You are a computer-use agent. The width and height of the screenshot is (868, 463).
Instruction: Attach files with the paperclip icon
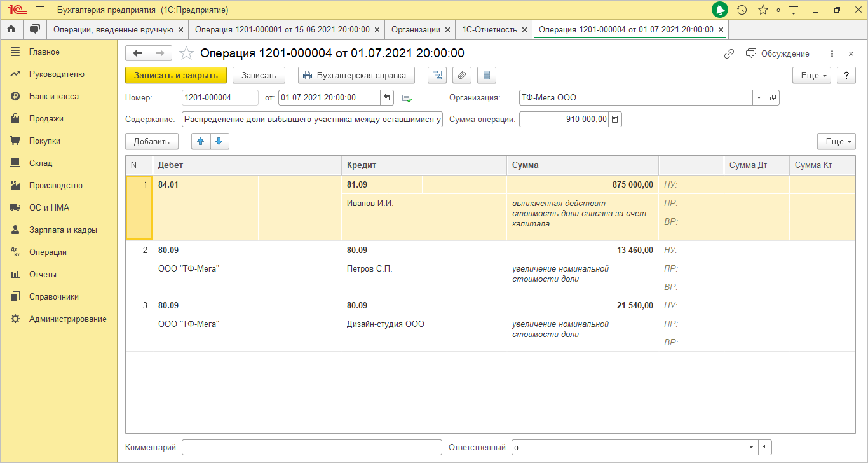[x=462, y=75]
